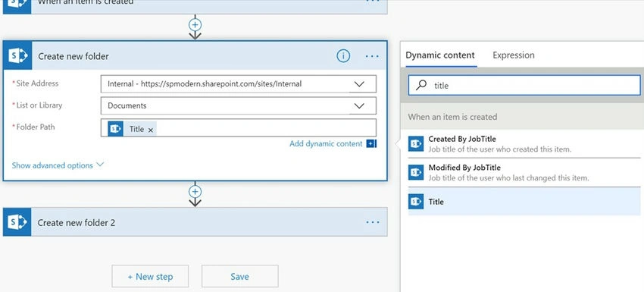Click the SharePoint icon next to Title result
The height and width of the screenshot is (292, 644).
point(416,202)
